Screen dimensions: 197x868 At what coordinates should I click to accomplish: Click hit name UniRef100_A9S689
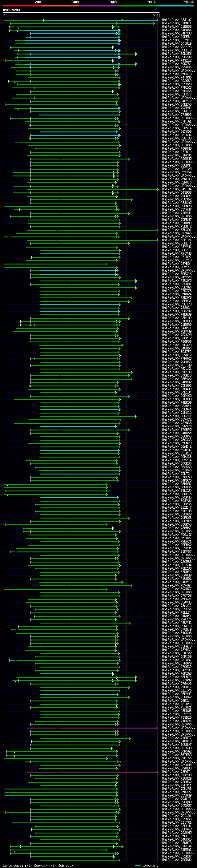(x=177, y=81)
